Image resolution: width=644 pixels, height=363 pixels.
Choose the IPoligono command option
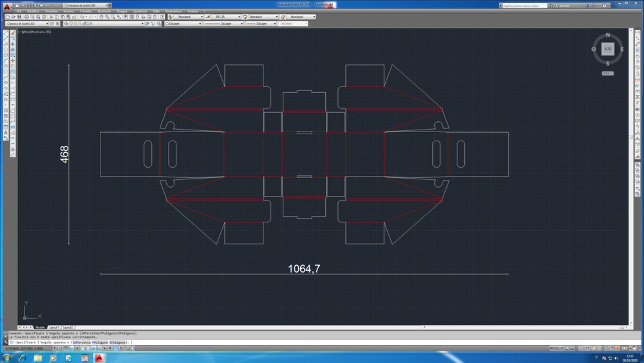[x=117, y=342]
